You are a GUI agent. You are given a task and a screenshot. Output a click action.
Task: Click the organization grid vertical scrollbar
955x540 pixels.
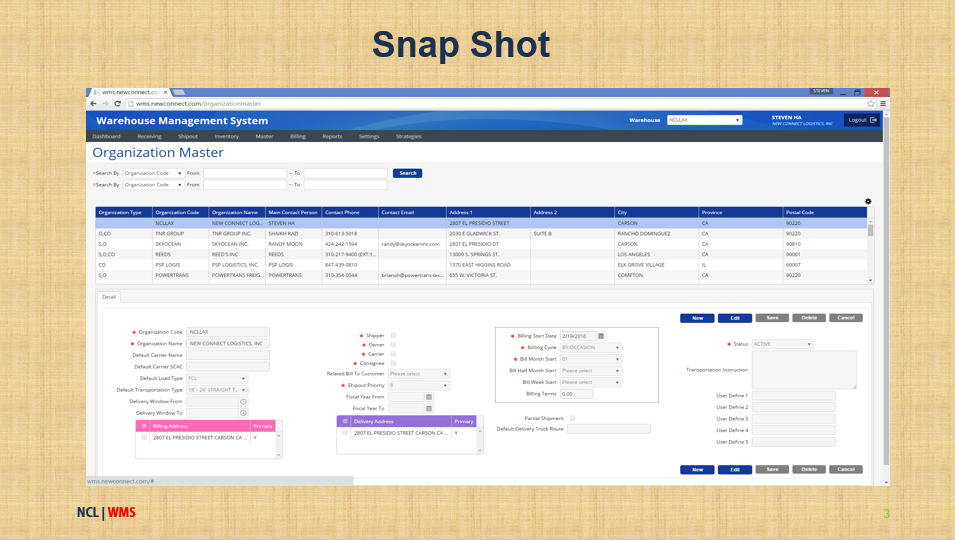(x=870, y=250)
